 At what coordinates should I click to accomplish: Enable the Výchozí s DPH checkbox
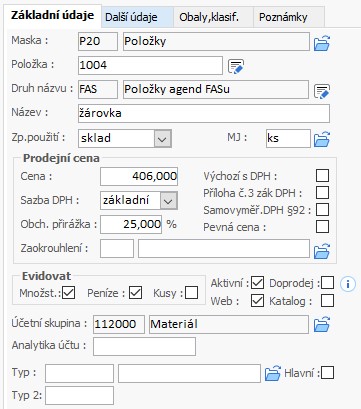[322, 176]
